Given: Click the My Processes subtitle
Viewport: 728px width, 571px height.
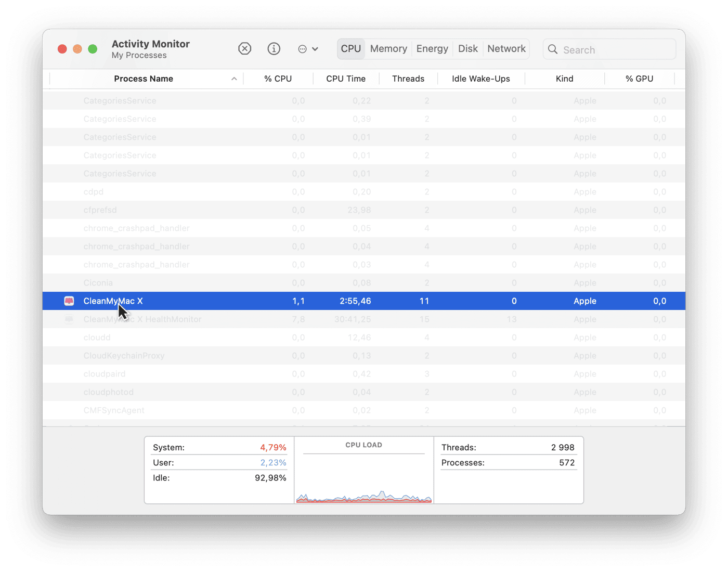Looking at the screenshot, I should (139, 56).
